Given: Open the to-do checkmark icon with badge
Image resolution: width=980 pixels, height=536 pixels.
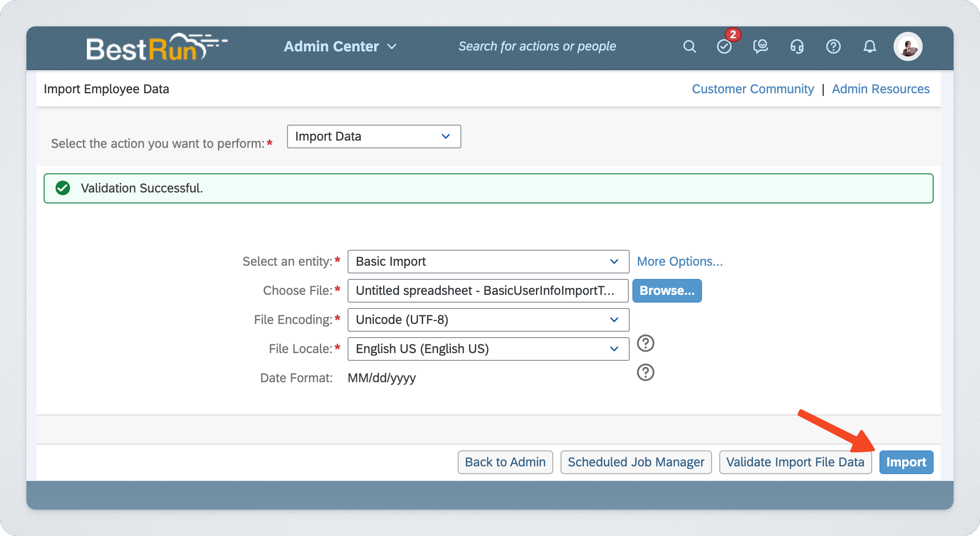Looking at the screenshot, I should [x=724, y=46].
